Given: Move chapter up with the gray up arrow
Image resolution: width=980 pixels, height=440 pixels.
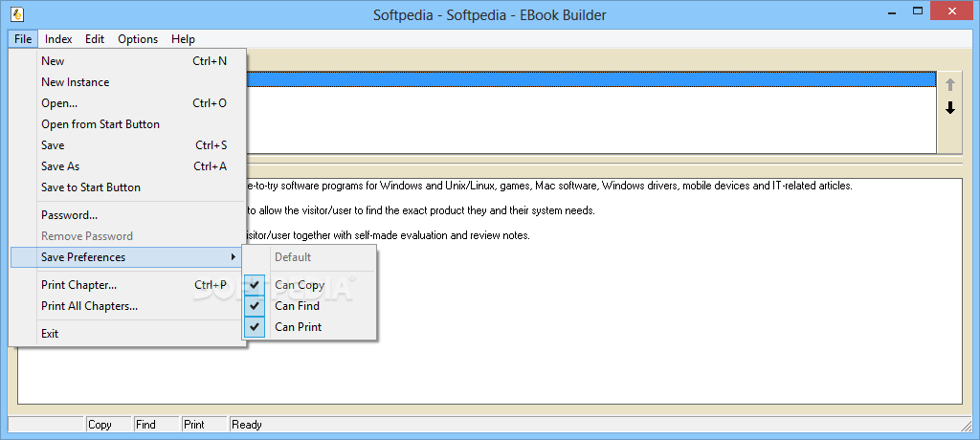Looking at the screenshot, I should point(950,85).
